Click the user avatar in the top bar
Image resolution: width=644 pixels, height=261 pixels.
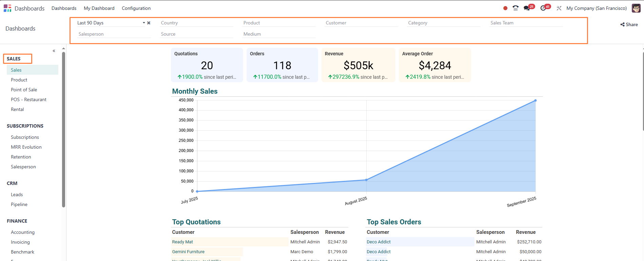[636, 8]
